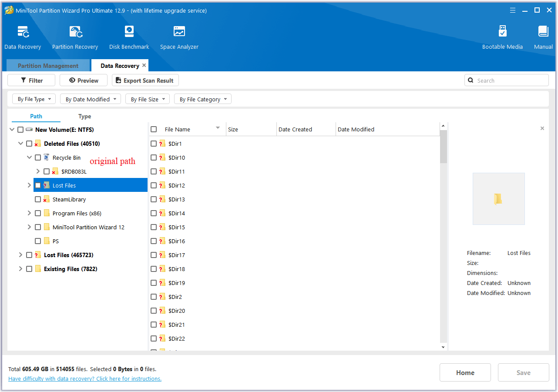Open the data recovery instructions link
558x392 pixels.
coord(85,379)
